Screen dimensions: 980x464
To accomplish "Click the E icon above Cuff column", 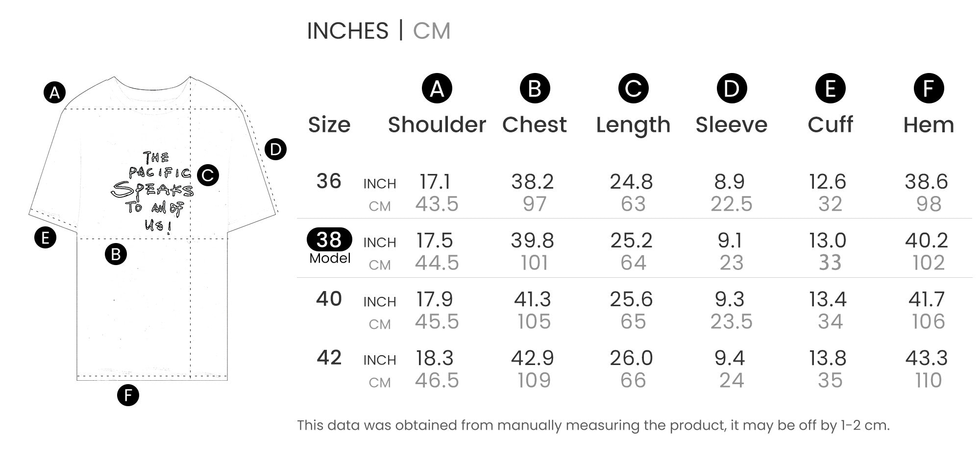I will [830, 89].
